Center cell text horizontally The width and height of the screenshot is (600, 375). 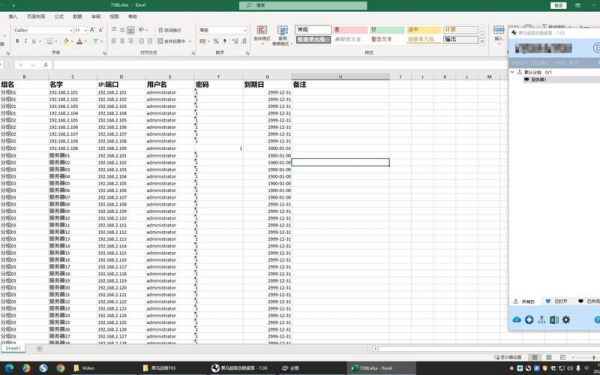click(122, 41)
